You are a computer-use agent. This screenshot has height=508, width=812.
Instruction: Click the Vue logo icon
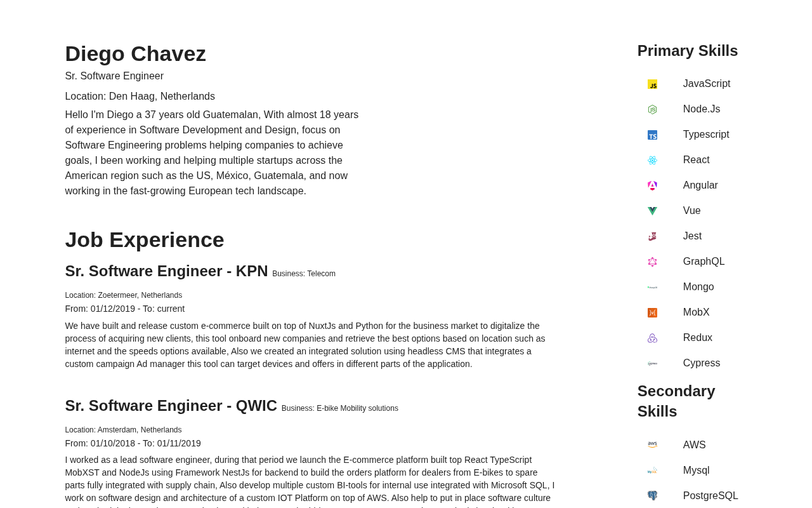pyautogui.click(x=652, y=211)
